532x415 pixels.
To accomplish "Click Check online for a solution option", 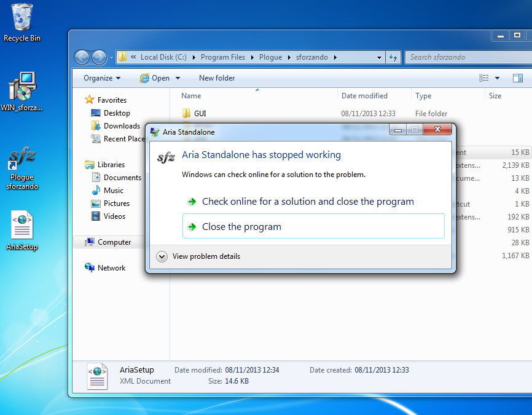I will coord(313,202).
